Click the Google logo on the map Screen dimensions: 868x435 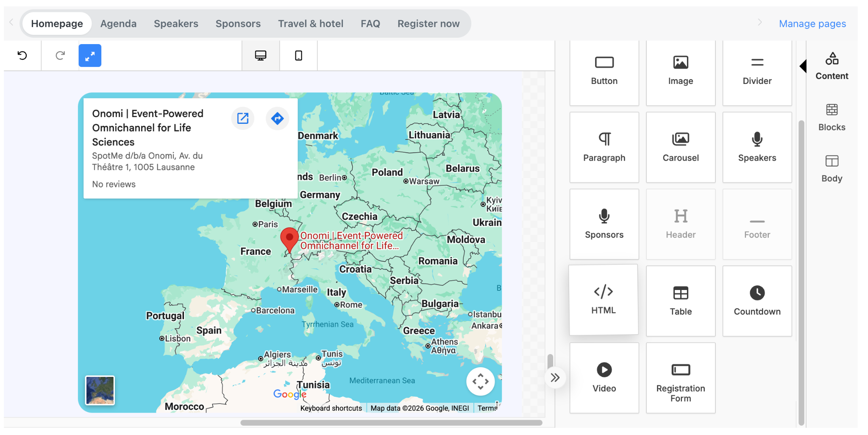290,394
